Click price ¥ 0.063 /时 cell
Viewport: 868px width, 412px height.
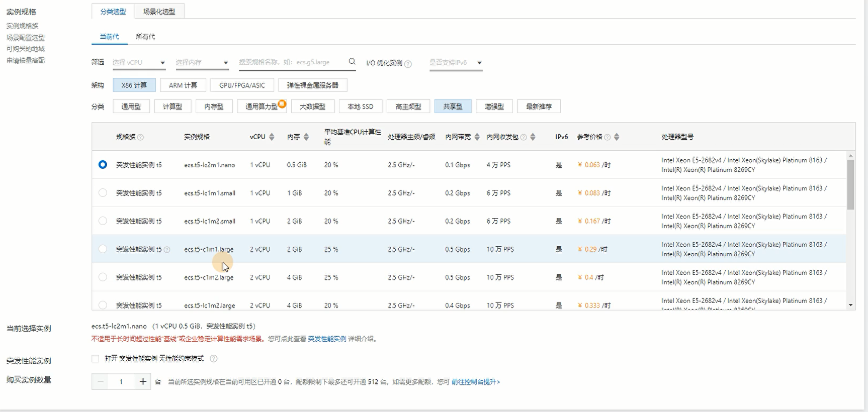click(594, 165)
